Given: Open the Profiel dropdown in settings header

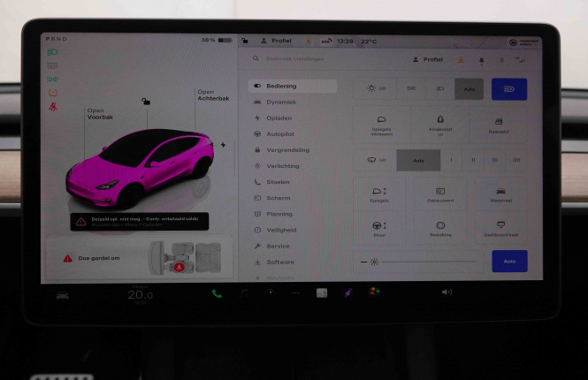Looking at the screenshot, I should (x=429, y=59).
